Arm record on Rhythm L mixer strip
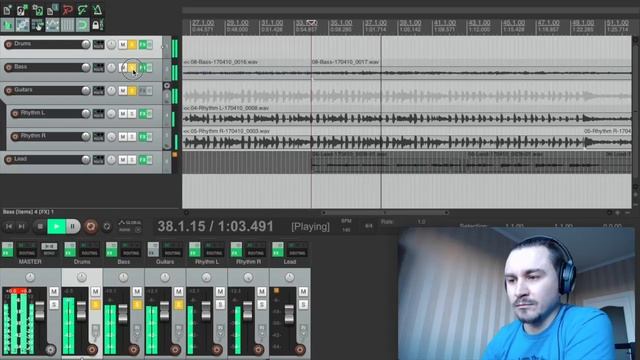This screenshot has width=640, height=360. 217,349
